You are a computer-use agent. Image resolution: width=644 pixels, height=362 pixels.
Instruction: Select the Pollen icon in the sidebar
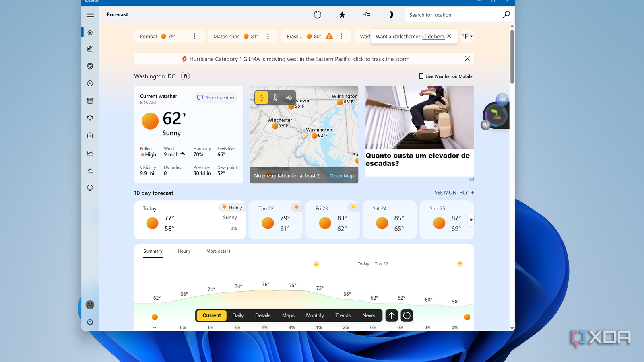point(90,118)
